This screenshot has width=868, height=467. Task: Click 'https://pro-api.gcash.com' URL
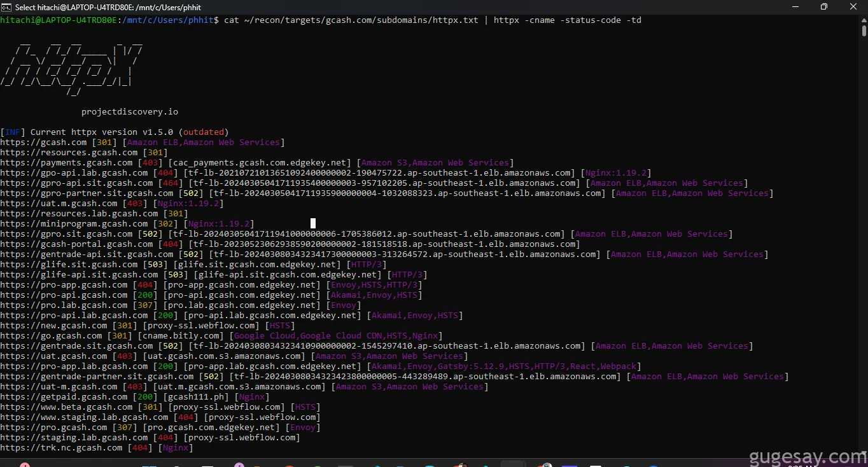64,295
